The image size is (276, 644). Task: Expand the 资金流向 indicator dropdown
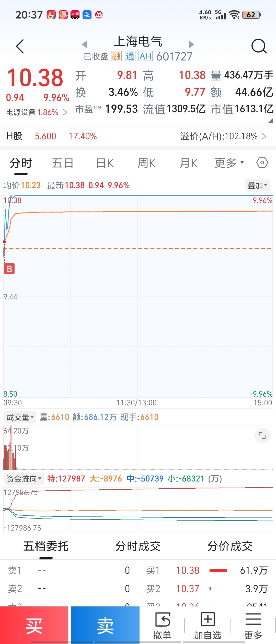(24, 478)
